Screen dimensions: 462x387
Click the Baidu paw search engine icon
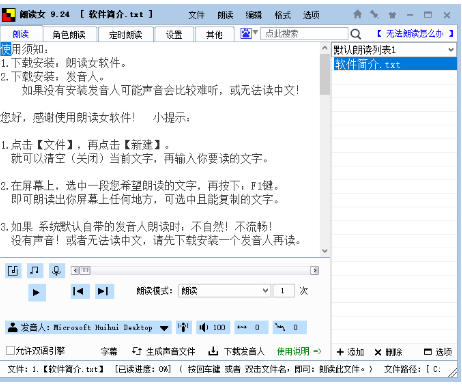click(x=246, y=33)
